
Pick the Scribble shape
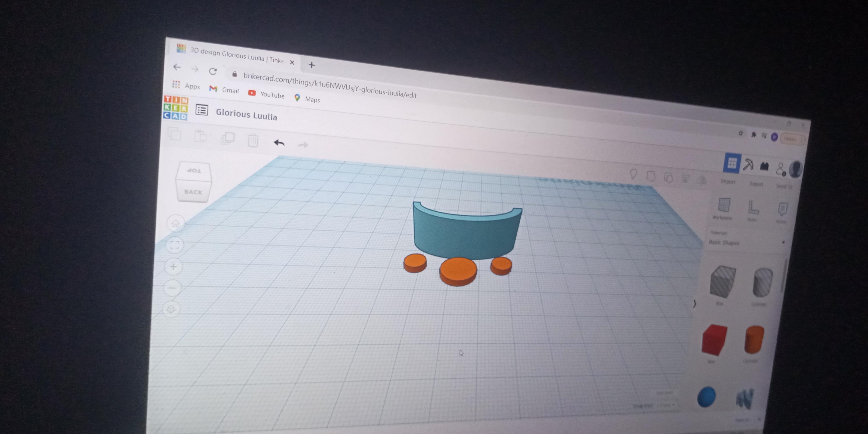pos(745,398)
